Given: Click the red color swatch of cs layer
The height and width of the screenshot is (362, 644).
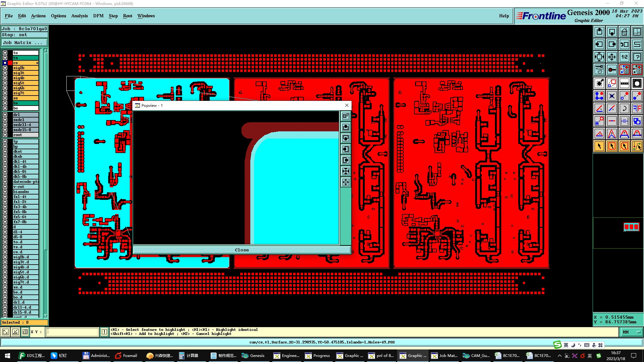Looking at the screenshot, I should (x=10, y=63).
